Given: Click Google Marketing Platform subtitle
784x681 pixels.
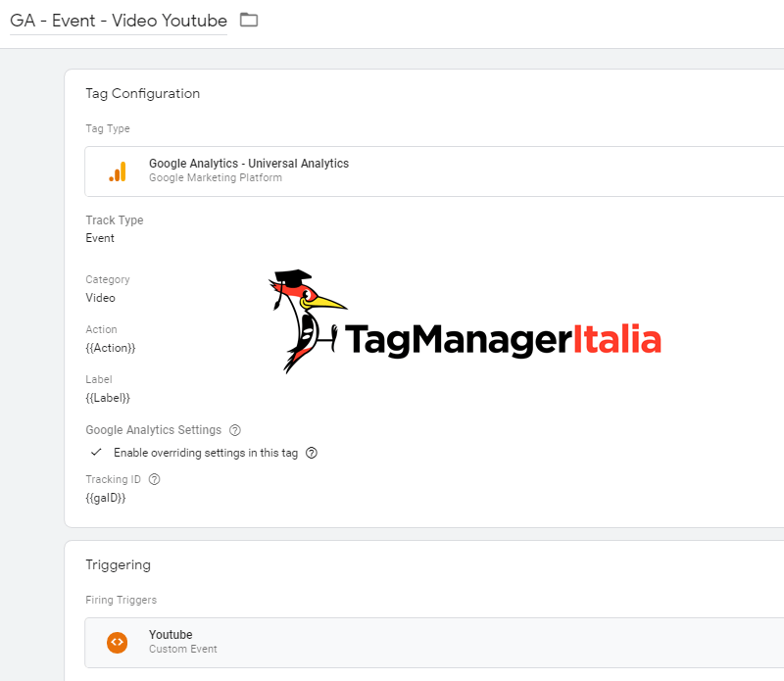Looking at the screenshot, I should click(x=216, y=178).
